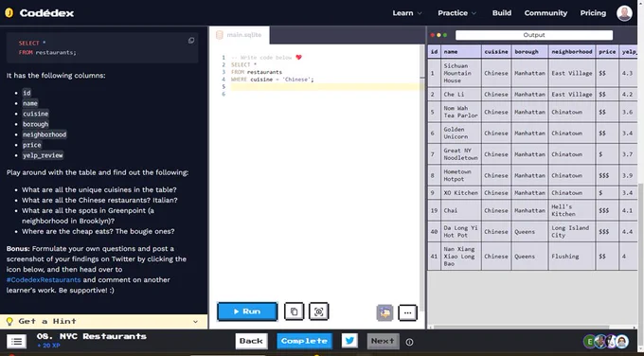Click the cuisine column header
The image size is (644, 356).
[x=496, y=52]
